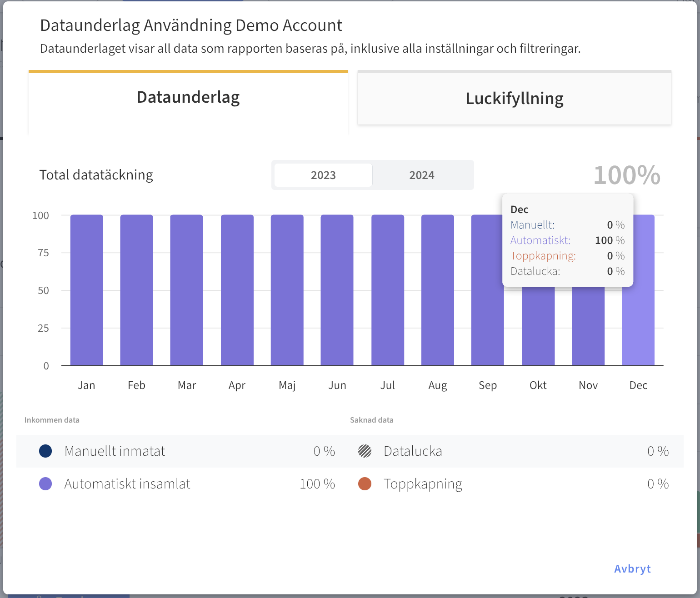Select the Dataunderlag tab

coord(188,97)
